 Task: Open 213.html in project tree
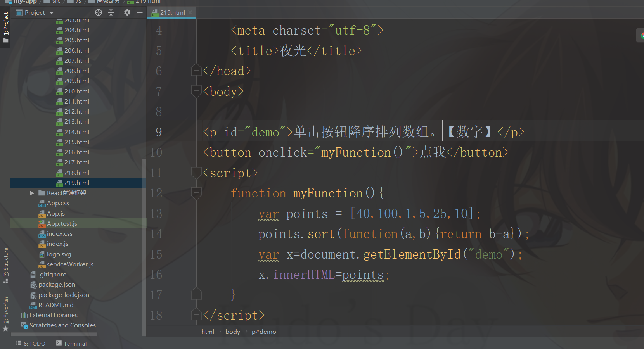pyautogui.click(x=73, y=122)
